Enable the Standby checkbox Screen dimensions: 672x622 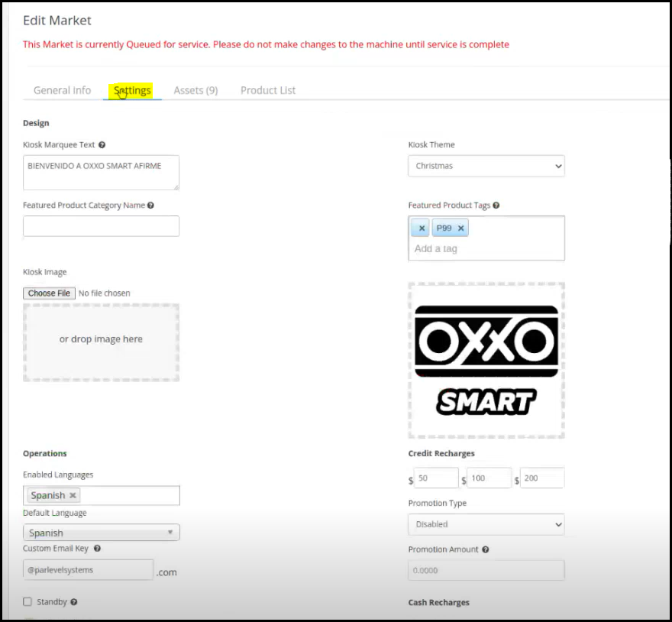click(x=27, y=602)
